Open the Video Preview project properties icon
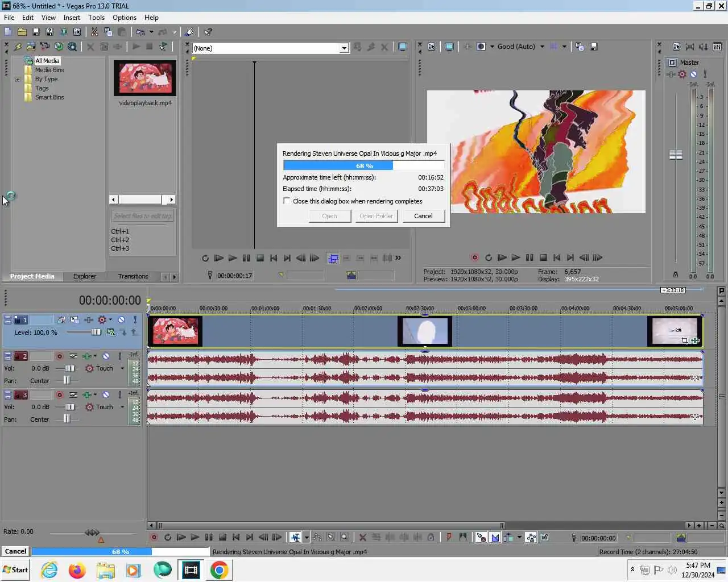The height and width of the screenshot is (582, 728). [431, 47]
